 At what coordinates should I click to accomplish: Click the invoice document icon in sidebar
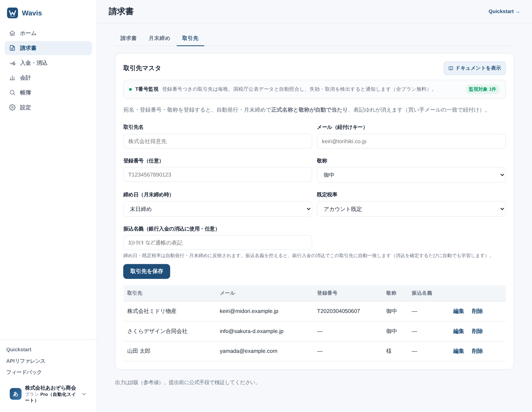coord(12,48)
